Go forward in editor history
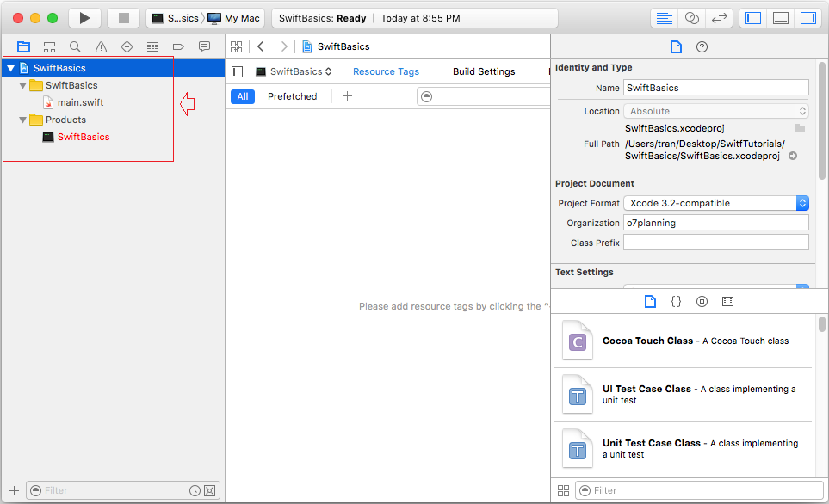This screenshot has height=504, width=829. click(284, 46)
